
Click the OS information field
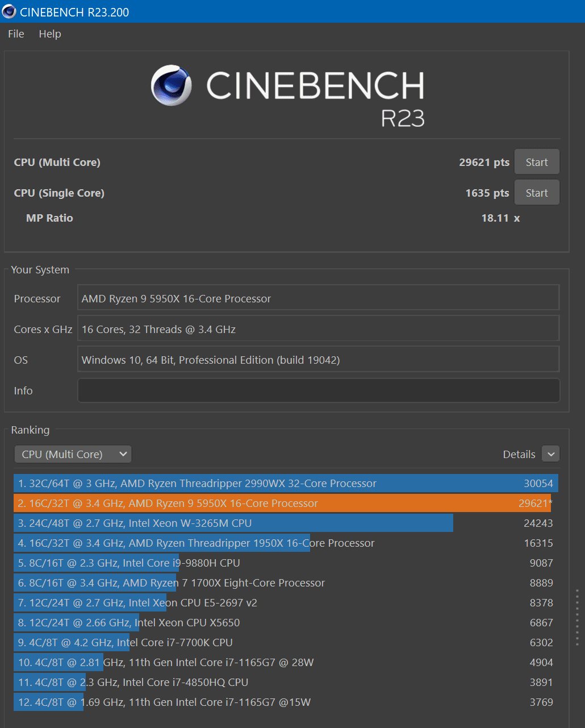pyautogui.click(x=318, y=360)
